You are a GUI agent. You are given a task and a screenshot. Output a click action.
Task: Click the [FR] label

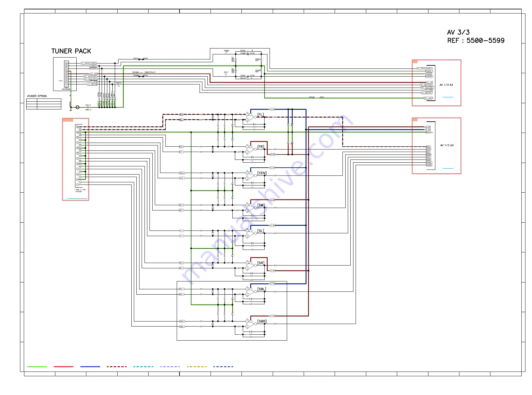[x=261, y=147]
